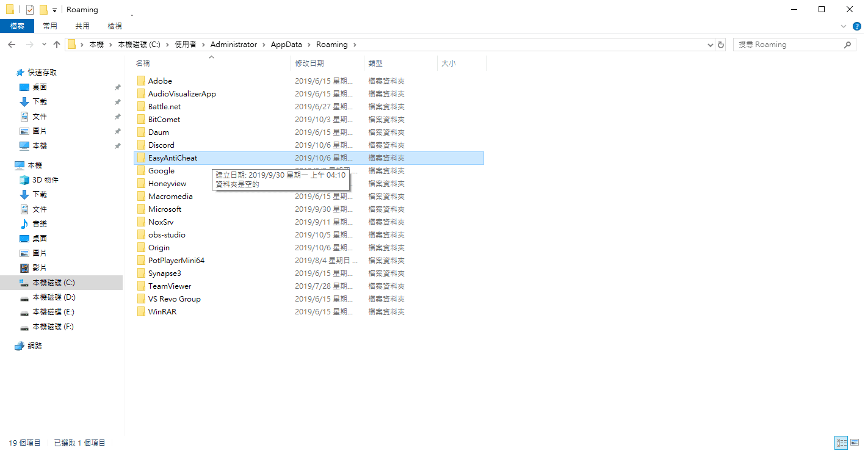Click the Synapse3 folder icon
This screenshot has width=868, height=456.
pos(141,273)
